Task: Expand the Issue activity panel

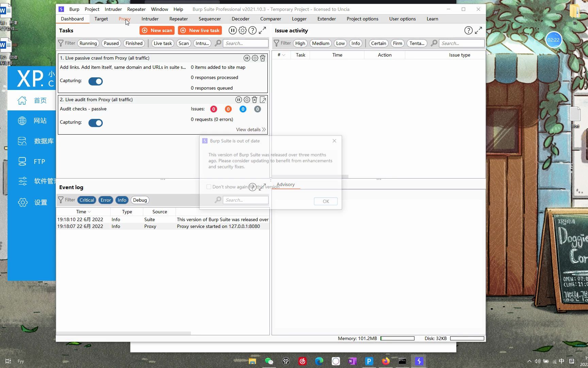Action: click(x=478, y=30)
